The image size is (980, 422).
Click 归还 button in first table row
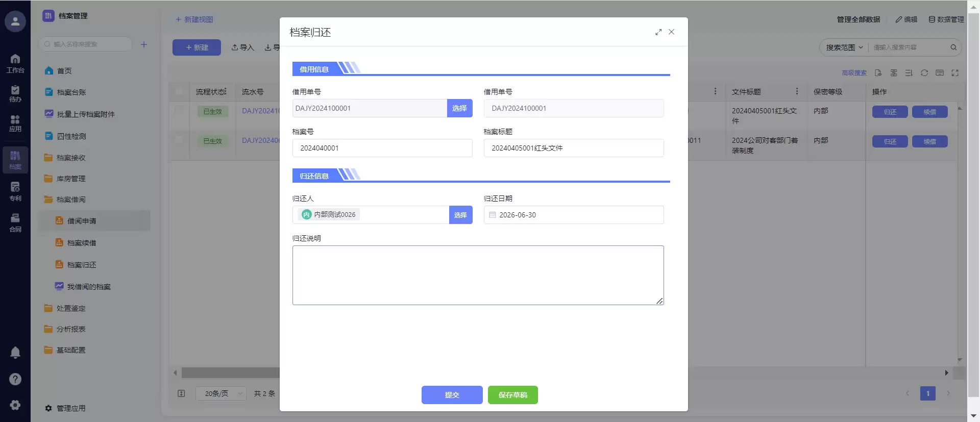(890, 112)
